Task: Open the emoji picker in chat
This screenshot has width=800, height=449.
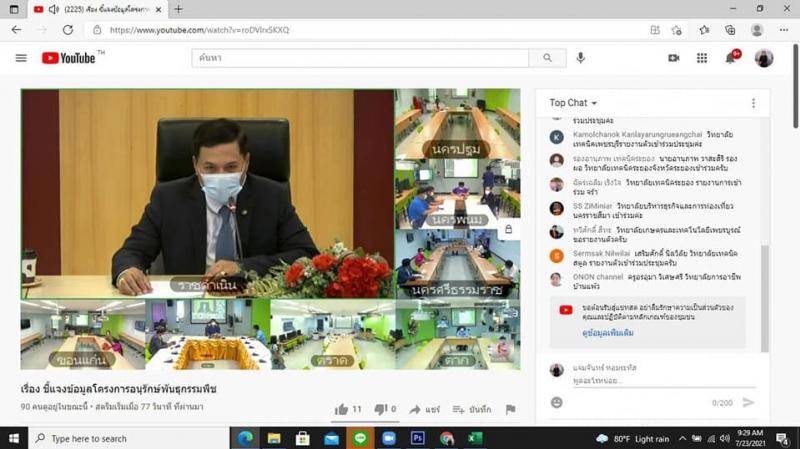Action: click(557, 403)
